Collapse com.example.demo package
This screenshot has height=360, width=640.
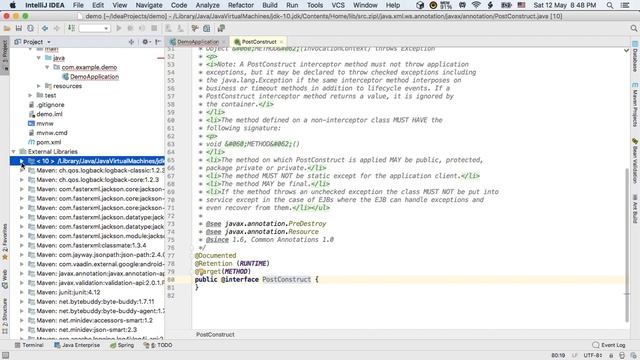click(47, 67)
